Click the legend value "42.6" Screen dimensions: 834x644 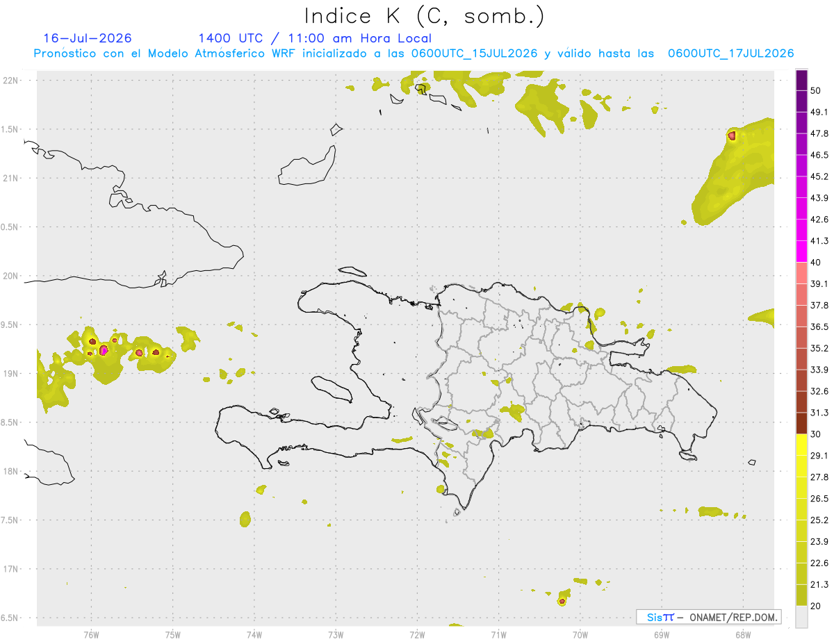click(819, 220)
